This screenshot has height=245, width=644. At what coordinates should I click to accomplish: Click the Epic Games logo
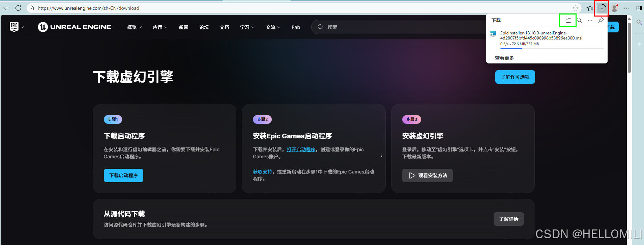click(x=14, y=27)
